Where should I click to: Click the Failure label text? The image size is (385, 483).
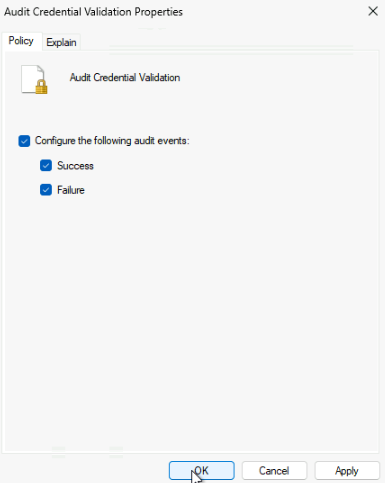point(71,190)
